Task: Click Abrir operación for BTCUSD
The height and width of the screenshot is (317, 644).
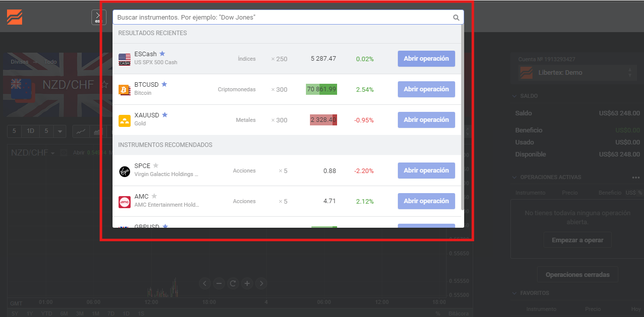Action: [x=426, y=89]
